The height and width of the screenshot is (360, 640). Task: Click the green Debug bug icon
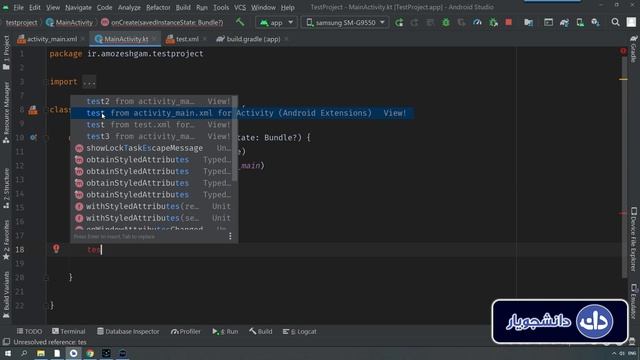(x=446, y=22)
